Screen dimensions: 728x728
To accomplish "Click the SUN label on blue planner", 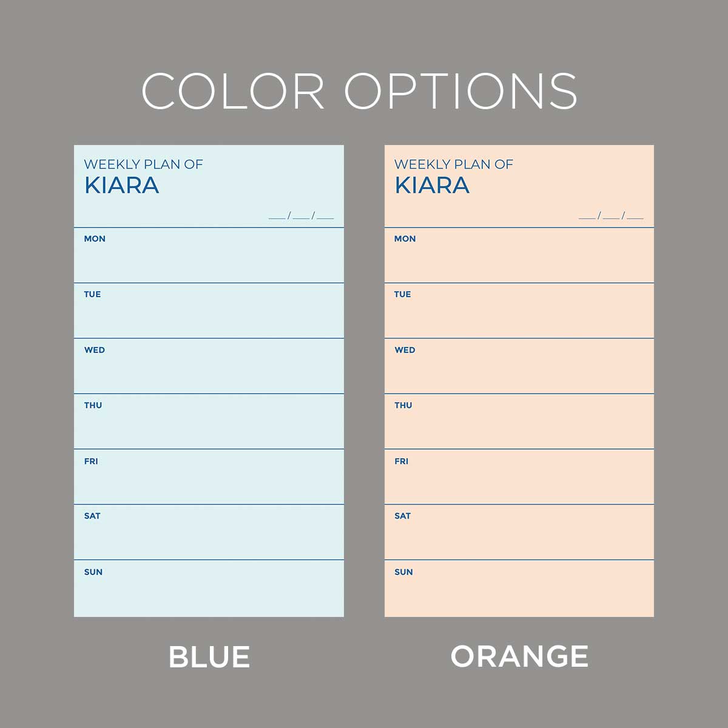I will [x=93, y=572].
